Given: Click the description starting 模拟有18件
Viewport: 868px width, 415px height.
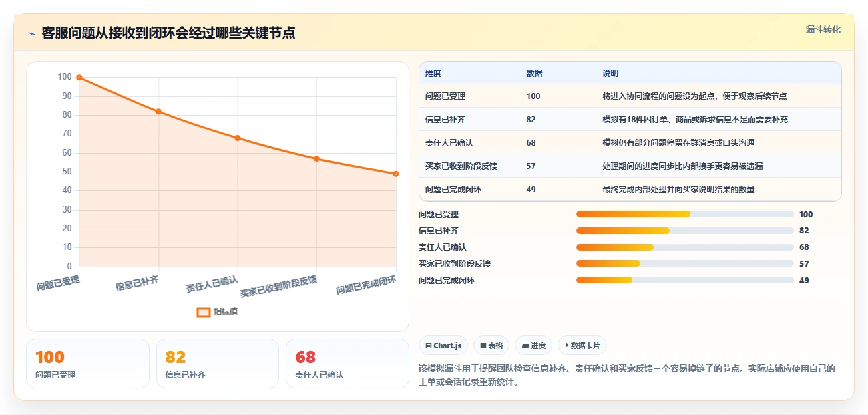Looking at the screenshot, I should 695,120.
